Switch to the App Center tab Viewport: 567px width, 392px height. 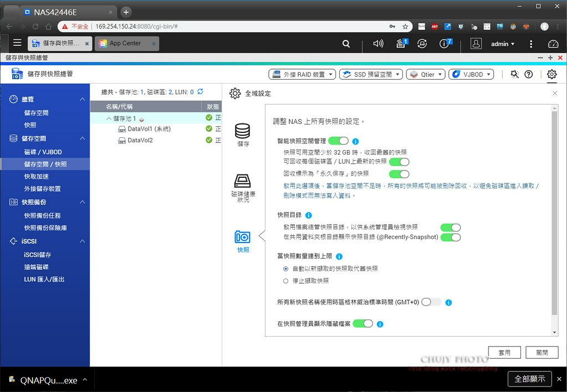[x=127, y=43]
